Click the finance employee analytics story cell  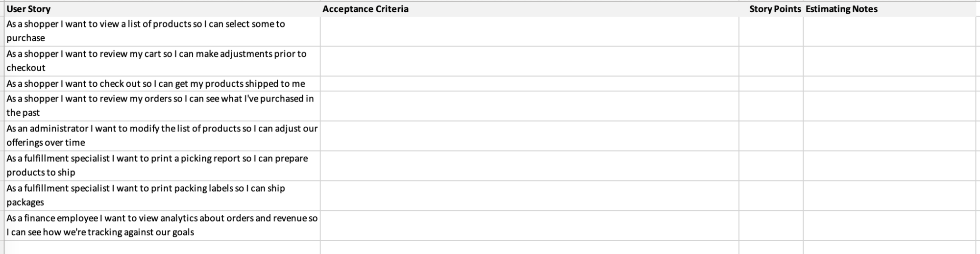[162, 225]
